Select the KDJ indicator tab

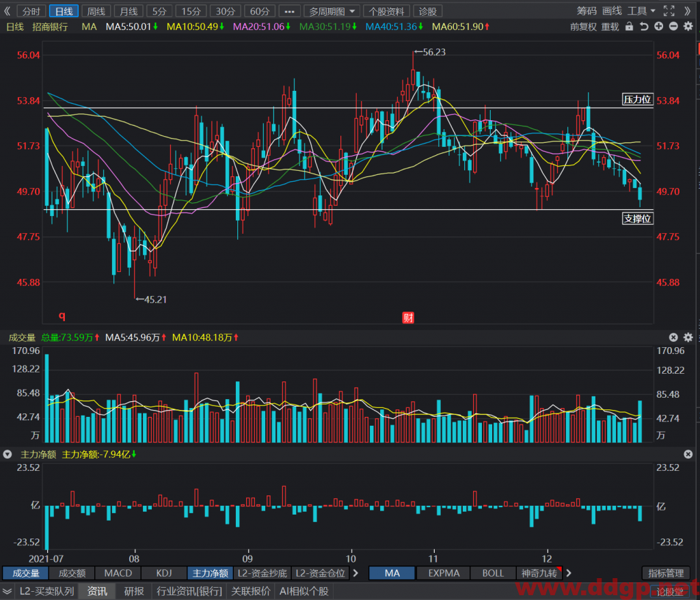(x=164, y=573)
